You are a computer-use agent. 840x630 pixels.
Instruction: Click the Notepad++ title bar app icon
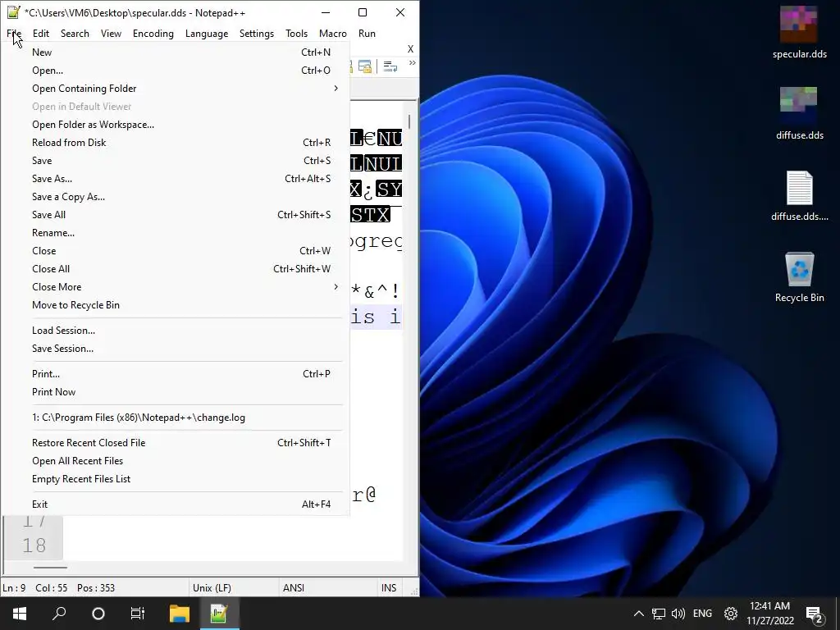click(x=14, y=12)
